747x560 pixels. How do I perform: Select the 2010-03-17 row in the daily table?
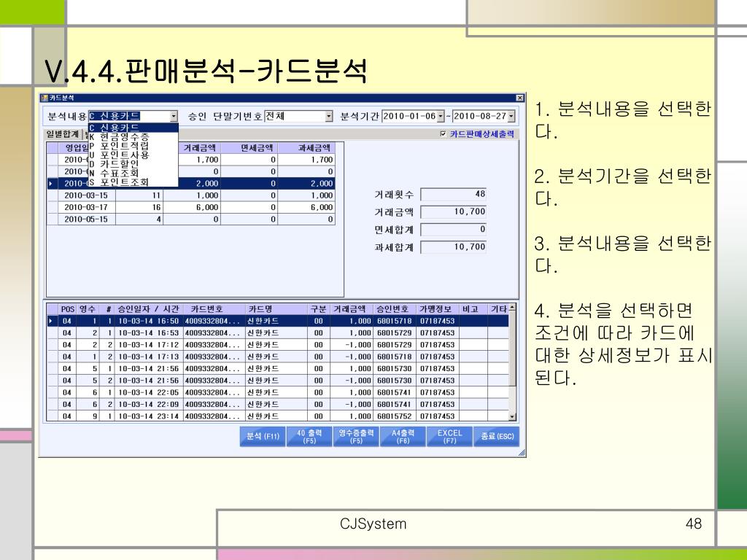pos(191,207)
